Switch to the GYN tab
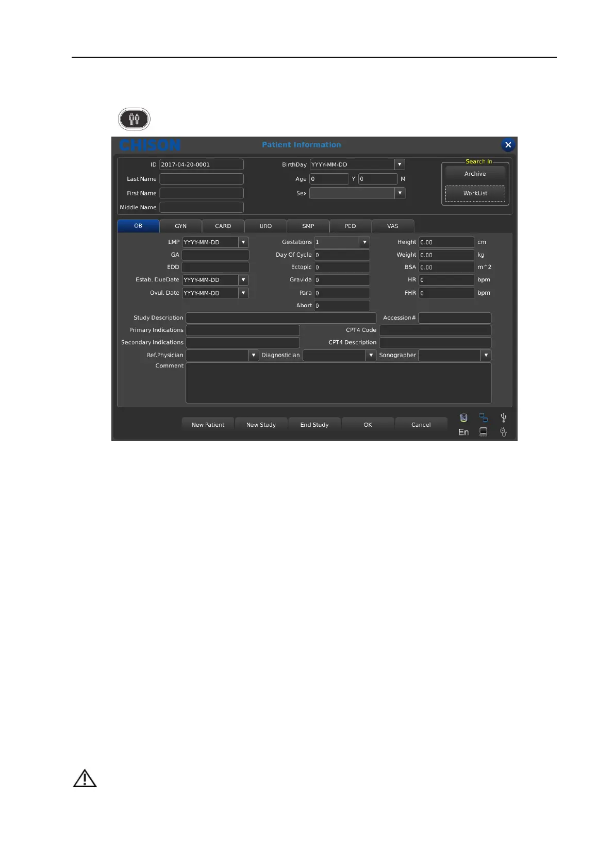 (x=180, y=226)
